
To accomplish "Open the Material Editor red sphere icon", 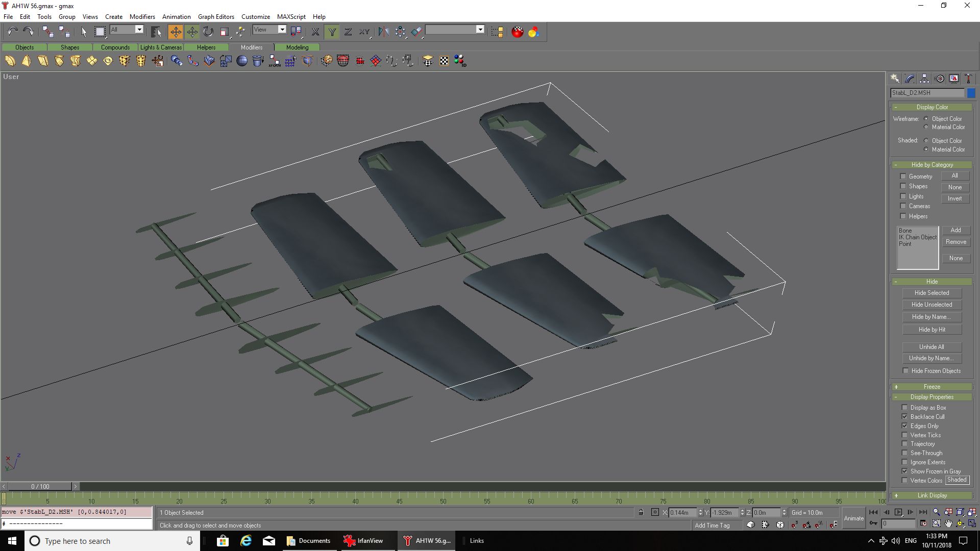I will [518, 32].
